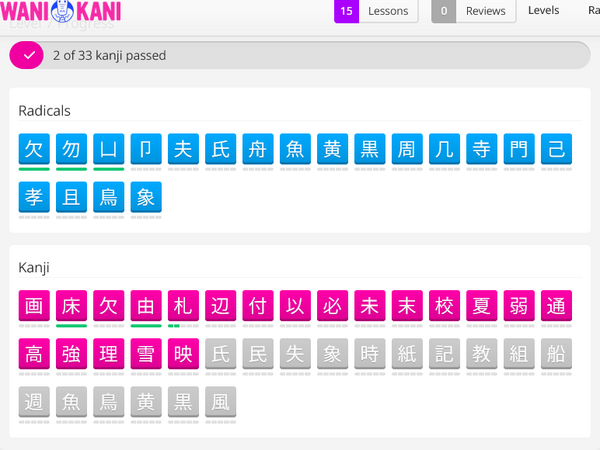Open the blue 周 radical tile
Screen dimensions: 600x450
click(407, 149)
